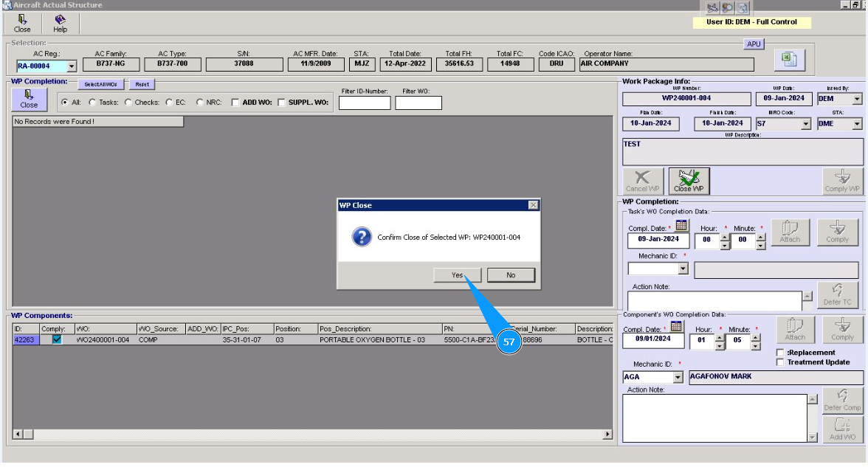
Task: Click the Close WP icon button
Action: (689, 181)
